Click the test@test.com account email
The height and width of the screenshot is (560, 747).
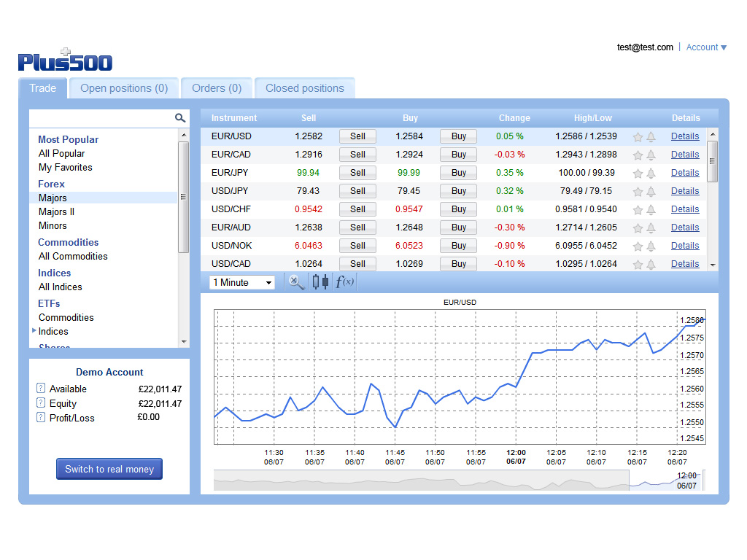click(645, 47)
